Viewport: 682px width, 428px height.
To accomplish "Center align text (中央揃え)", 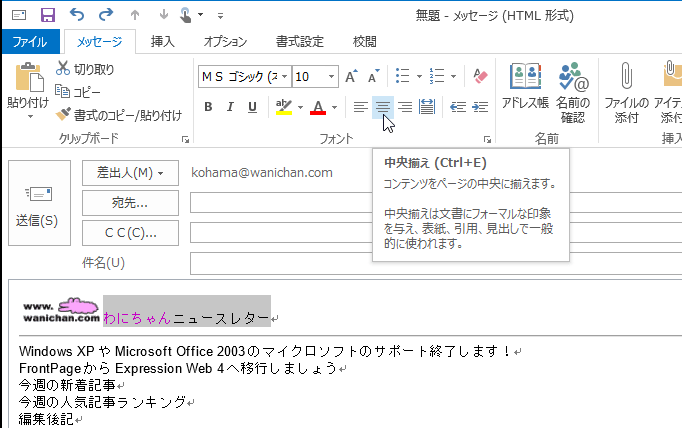I will click(x=383, y=107).
